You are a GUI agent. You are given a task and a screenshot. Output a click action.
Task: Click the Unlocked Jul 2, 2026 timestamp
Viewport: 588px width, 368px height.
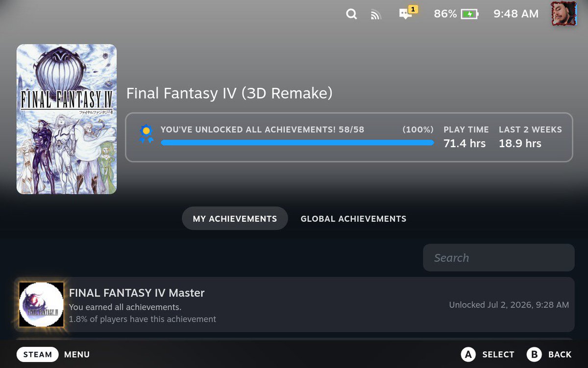pos(509,305)
